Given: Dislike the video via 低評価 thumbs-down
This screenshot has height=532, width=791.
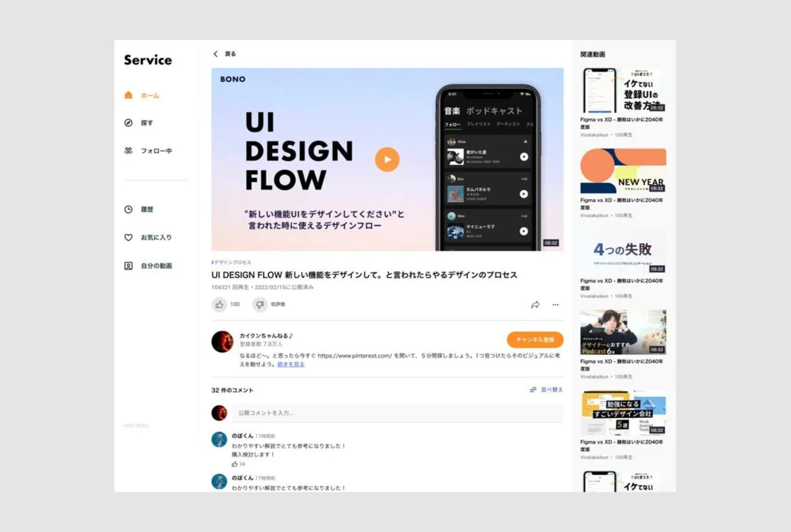Looking at the screenshot, I should pos(260,305).
